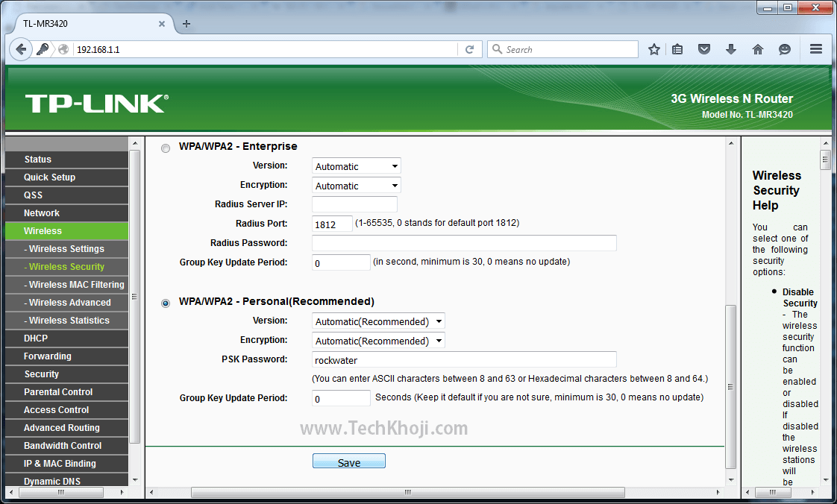Click the Pocket shield icon
The image size is (837, 504).
(704, 50)
